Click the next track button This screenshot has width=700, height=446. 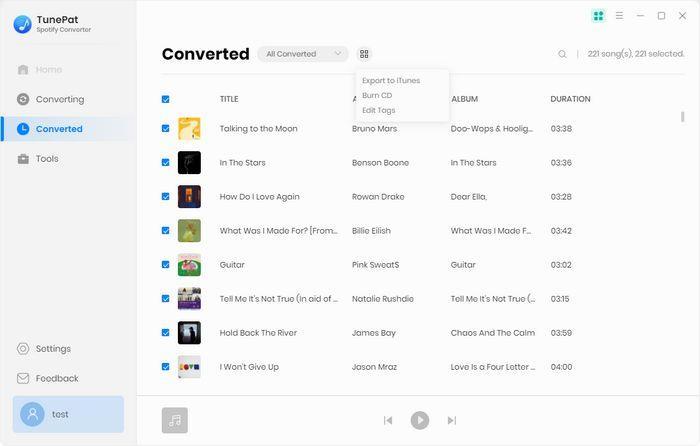pyautogui.click(x=452, y=420)
